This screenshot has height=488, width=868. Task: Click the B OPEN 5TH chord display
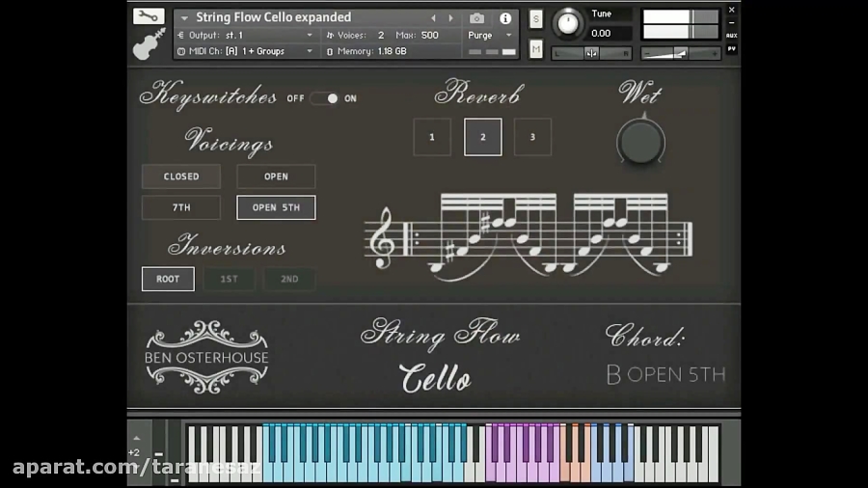tap(665, 374)
